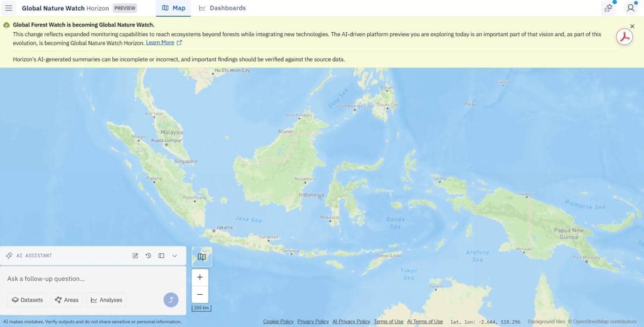Select the Map tab
The width and height of the screenshot is (644, 327).
click(173, 8)
